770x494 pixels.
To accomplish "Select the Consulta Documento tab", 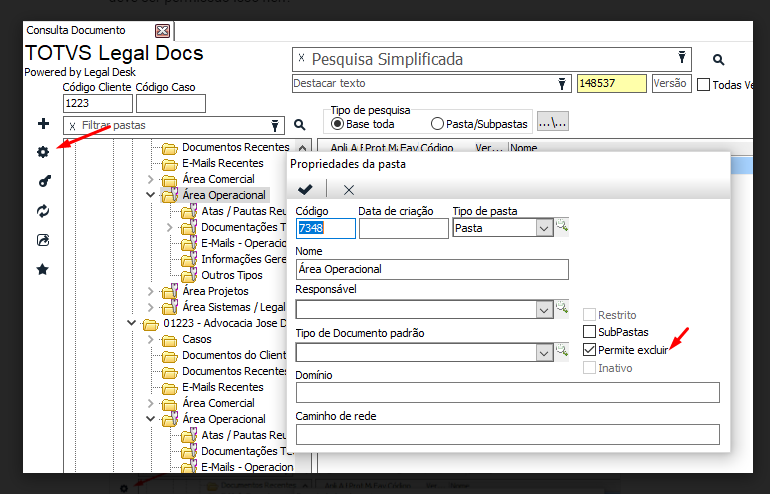I will (76, 30).
